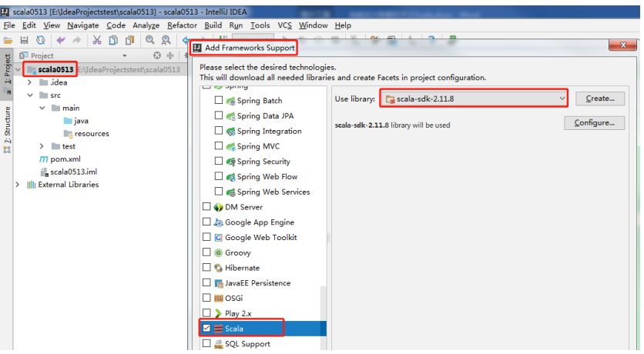The image size is (644, 354).
Task: Open the Analyze menu
Action: [x=146, y=25]
